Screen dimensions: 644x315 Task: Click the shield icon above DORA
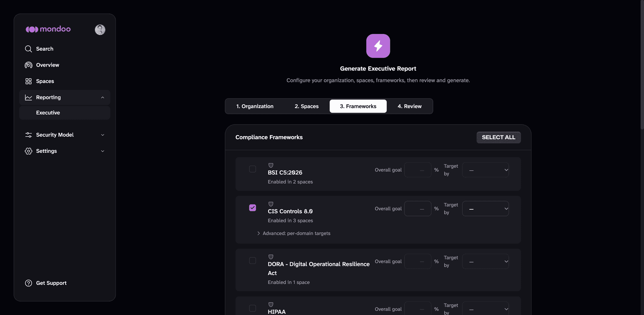(271, 257)
